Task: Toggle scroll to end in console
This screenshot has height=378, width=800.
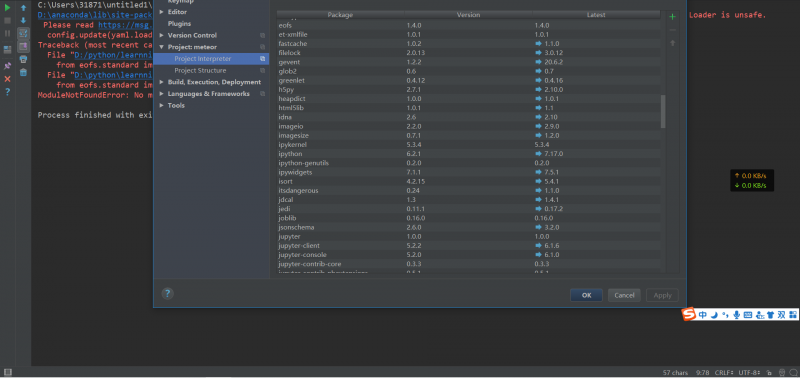Action: (x=23, y=46)
